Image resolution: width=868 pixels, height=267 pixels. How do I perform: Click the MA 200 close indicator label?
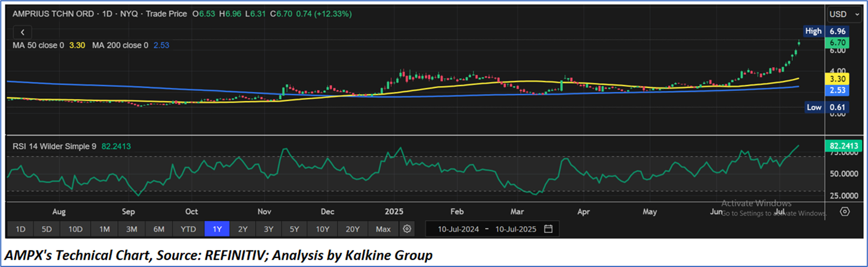(120, 45)
